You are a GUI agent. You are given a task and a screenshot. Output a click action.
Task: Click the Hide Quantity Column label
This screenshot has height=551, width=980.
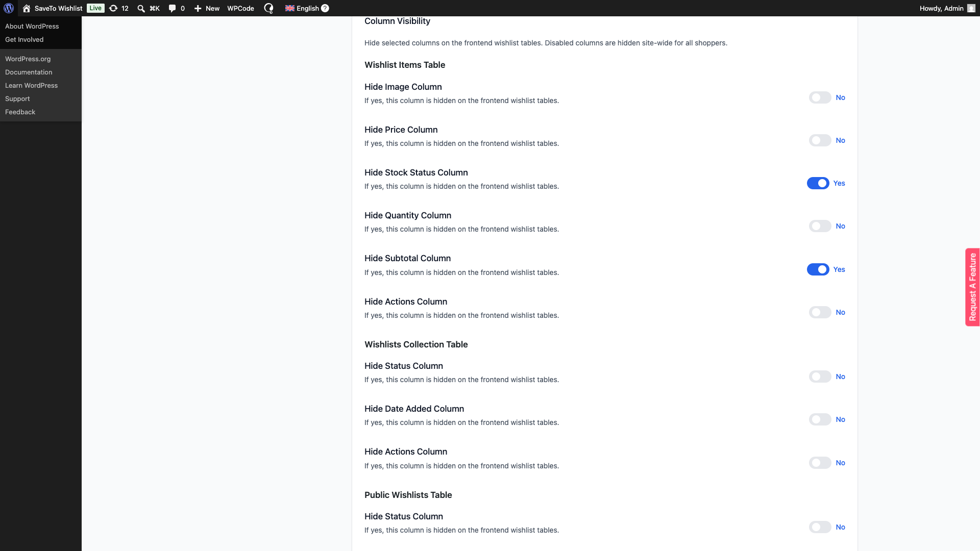(x=408, y=215)
